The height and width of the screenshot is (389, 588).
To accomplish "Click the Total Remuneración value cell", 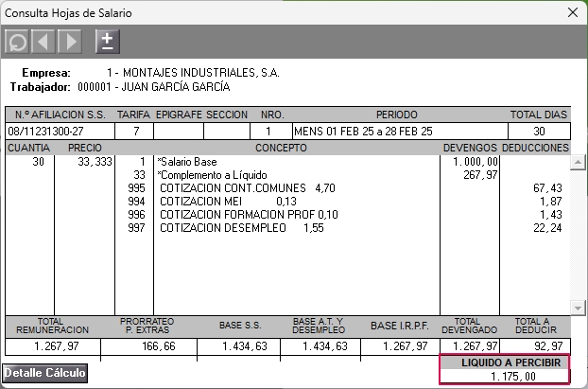I will click(x=51, y=346).
